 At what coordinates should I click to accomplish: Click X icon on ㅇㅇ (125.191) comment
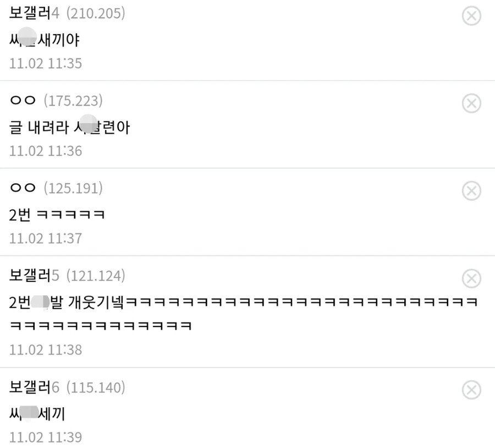[x=471, y=191]
